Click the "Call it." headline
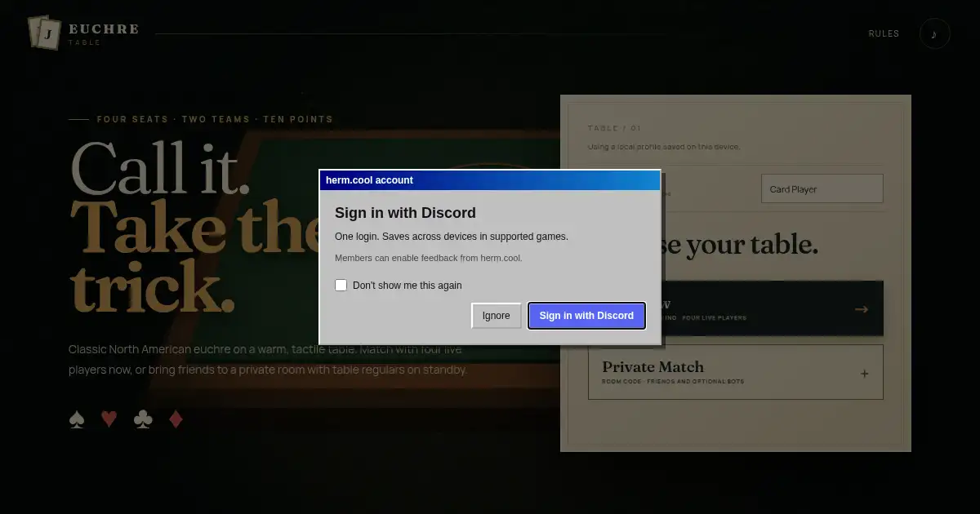The width and height of the screenshot is (980, 514). click(x=161, y=167)
